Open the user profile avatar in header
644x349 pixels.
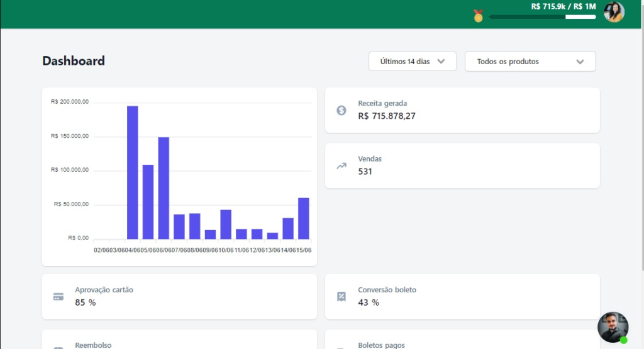(x=614, y=12)
